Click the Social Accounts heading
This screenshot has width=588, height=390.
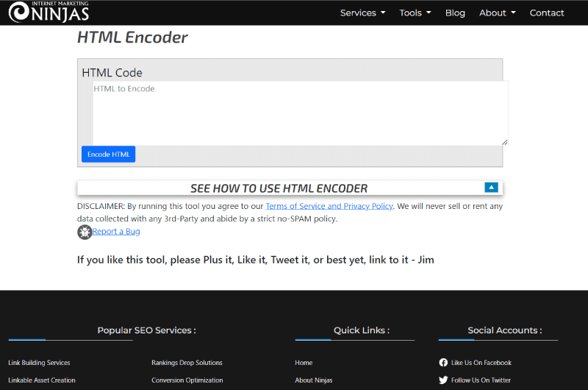click(505, 330)
